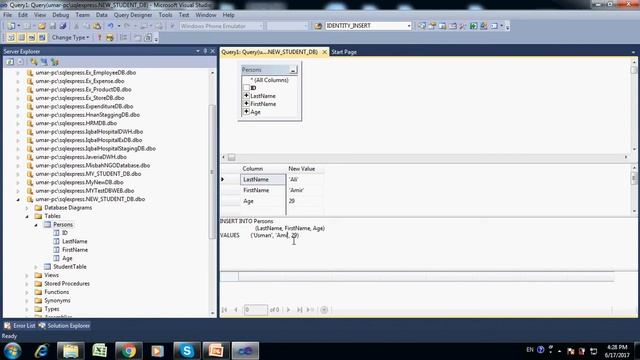Click the Undo arrow icon

111,26
